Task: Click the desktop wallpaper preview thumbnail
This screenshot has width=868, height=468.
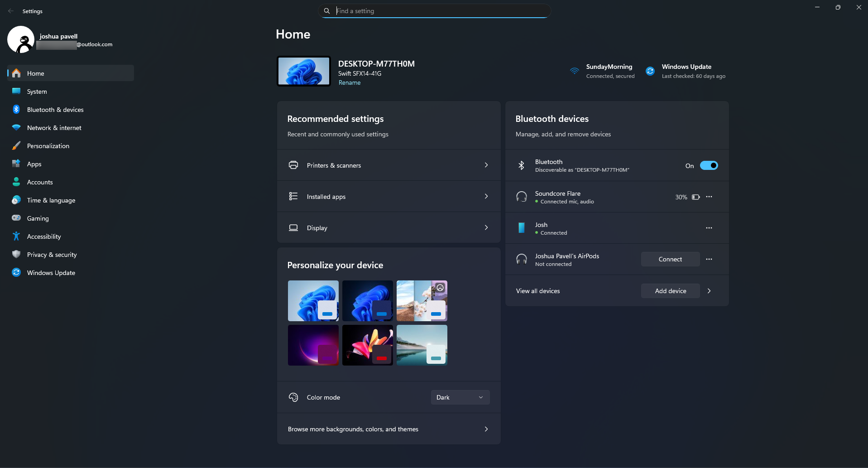Action: pos(304,71)
